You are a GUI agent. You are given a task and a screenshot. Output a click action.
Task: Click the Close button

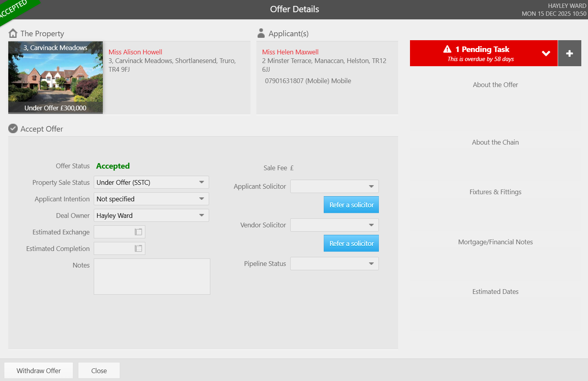pyautogui.click(x=99, y=371)
